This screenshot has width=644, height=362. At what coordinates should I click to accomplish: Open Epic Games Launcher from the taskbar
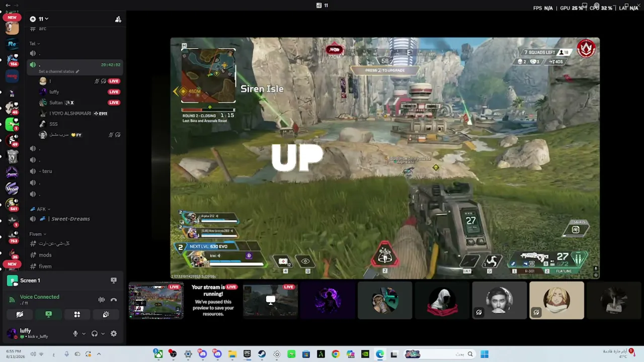247,354
